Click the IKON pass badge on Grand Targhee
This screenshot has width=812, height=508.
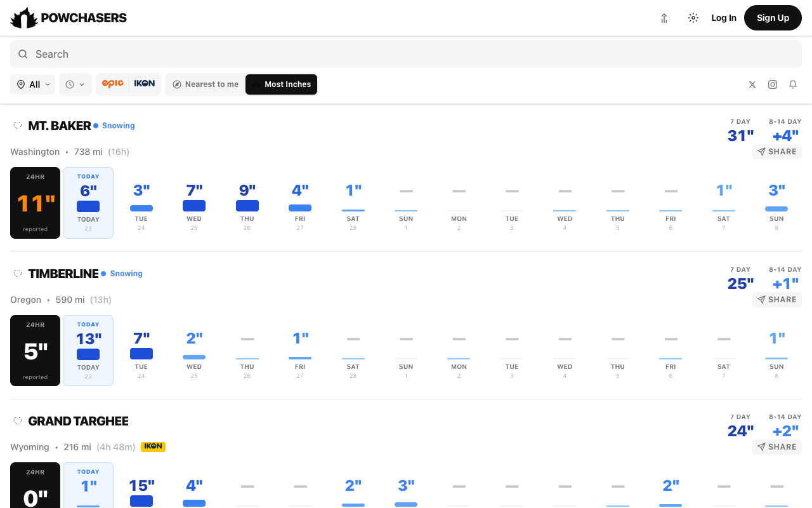153,446
